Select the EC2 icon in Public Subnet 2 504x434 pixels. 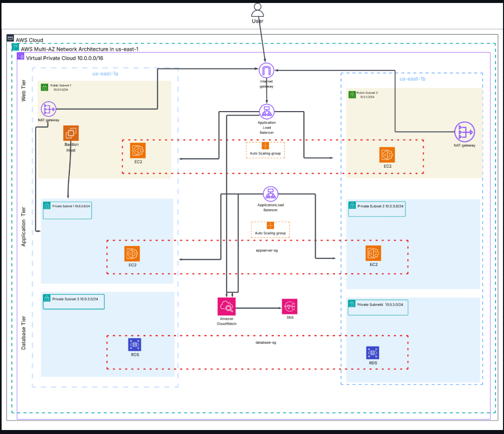pyautogui.click(x=387, y=154)
